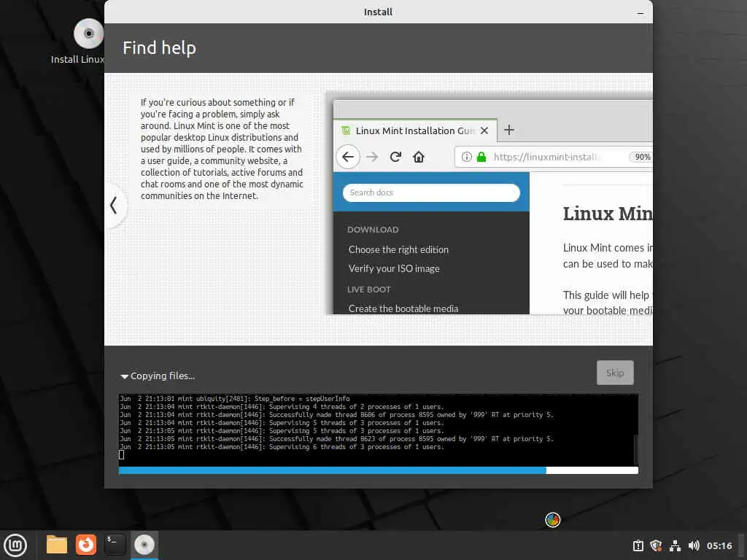The width and height of the screenshot is (747, 560).
Task: Click the Find help slide title
Action: (159, 47)
